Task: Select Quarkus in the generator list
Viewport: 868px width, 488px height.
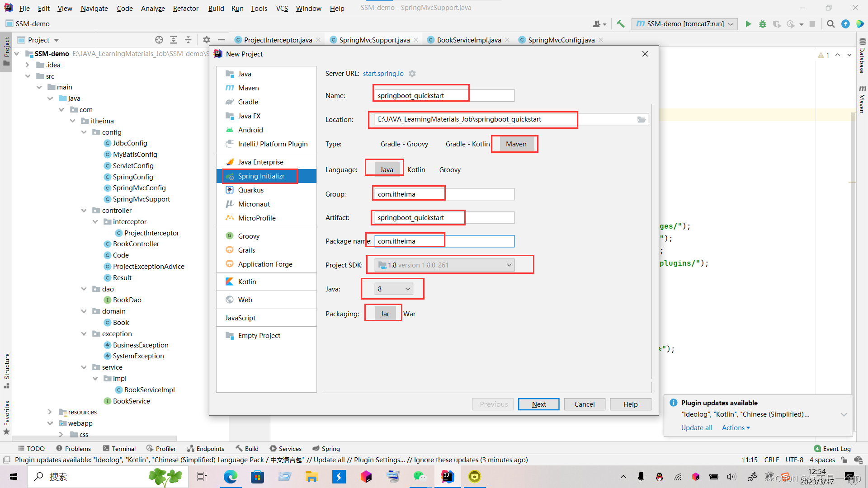Action: [x=266, y=190]
